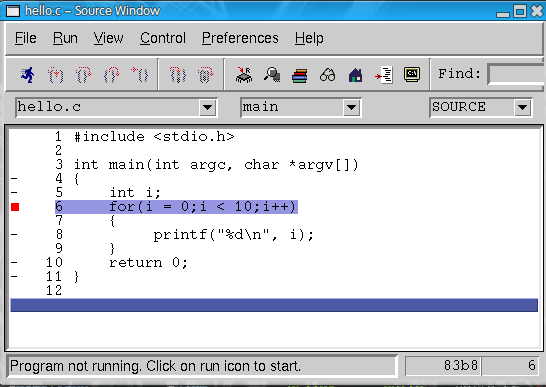Open the Help menu
Viewport: 546px width, 387px height.
[309, 38]
